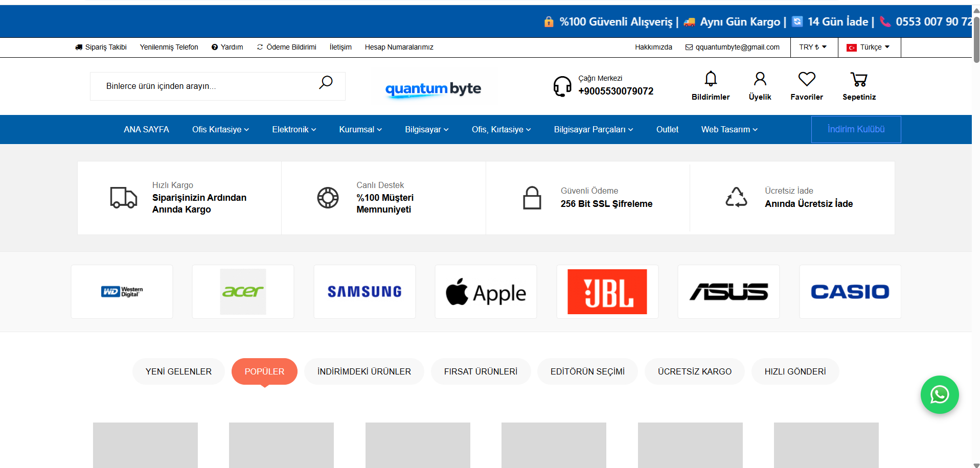Click the Turkish flag icon
The image size is (980, 468).
pos(851,48)
